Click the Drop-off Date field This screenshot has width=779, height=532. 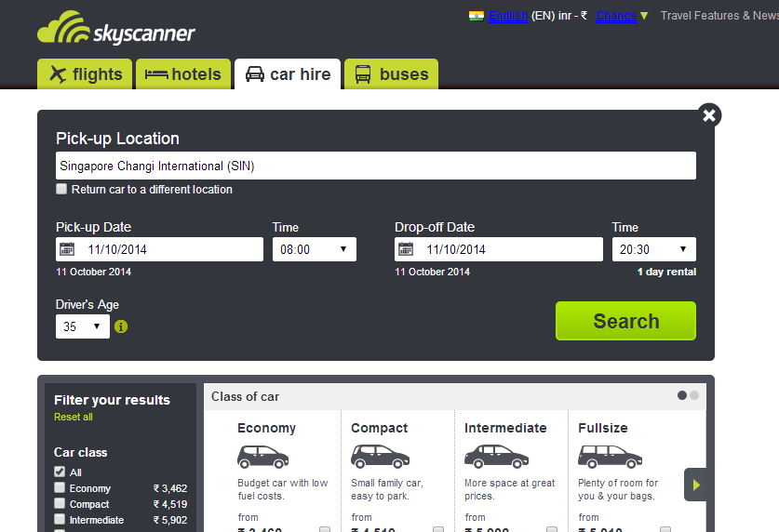click(x=499, y=249)
